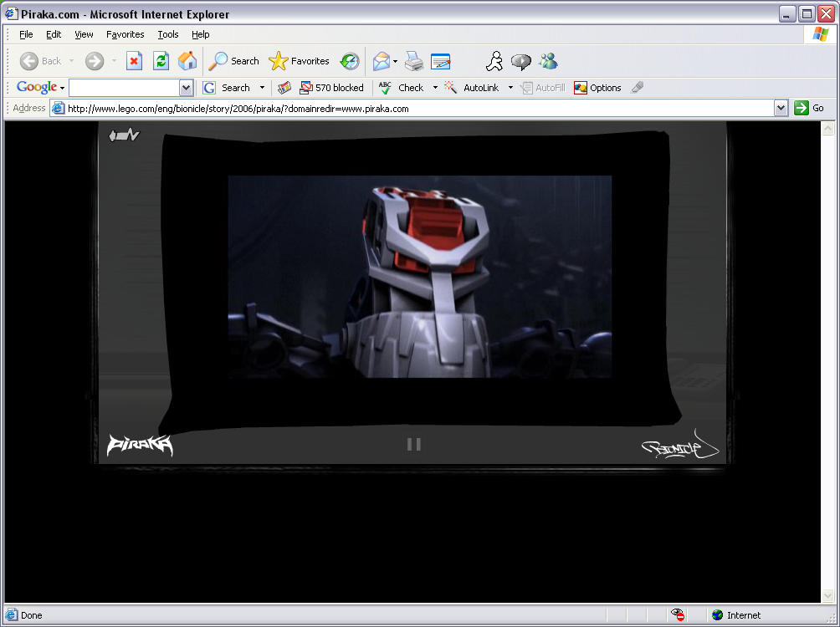Click the Piraka logo link
This screenshot has width=840, height=627.
click(140, 446)
